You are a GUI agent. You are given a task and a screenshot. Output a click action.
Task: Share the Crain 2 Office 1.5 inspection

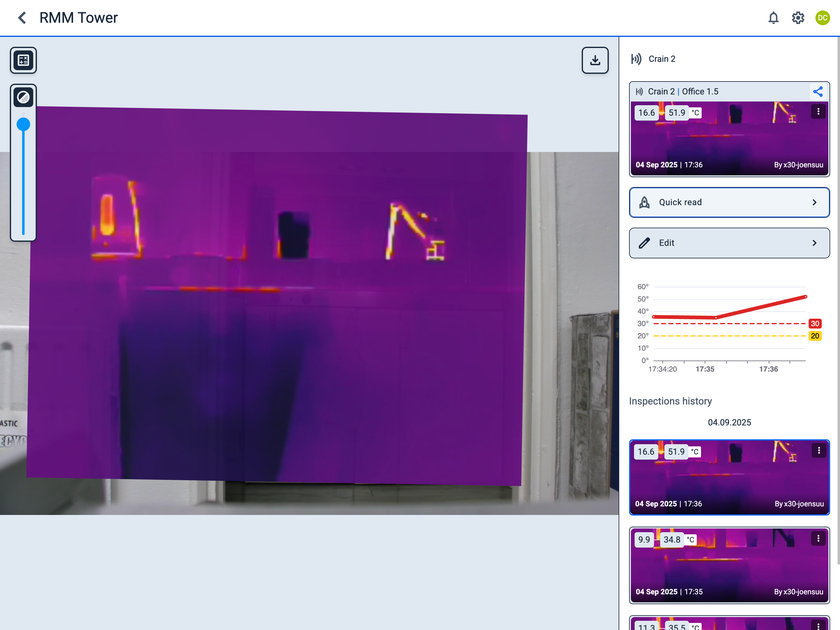pyautogui.click(x=818, y=92)
